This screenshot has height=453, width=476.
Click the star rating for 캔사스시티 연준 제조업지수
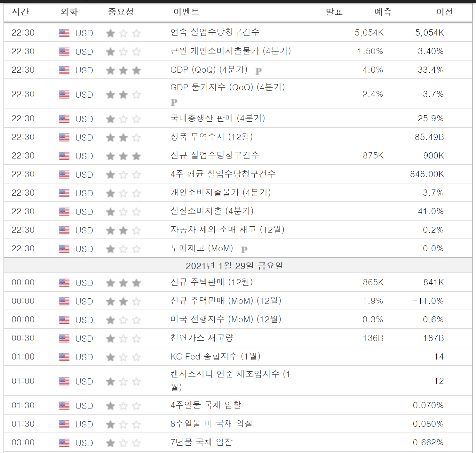(x=123, y=381)
